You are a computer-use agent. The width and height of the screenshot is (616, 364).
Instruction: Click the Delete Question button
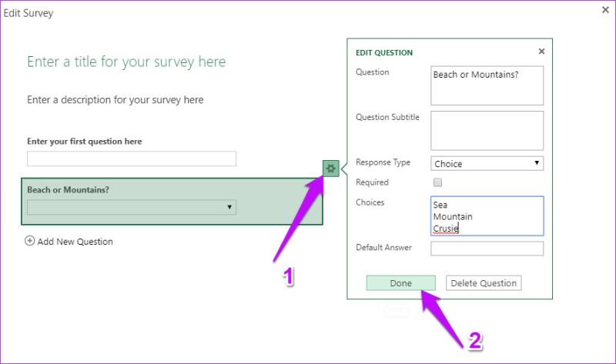(484, 283)
